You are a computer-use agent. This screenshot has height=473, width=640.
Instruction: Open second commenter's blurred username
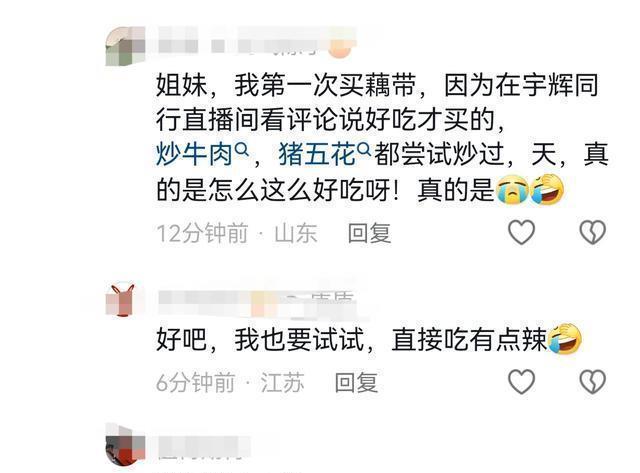pos(256,304)
